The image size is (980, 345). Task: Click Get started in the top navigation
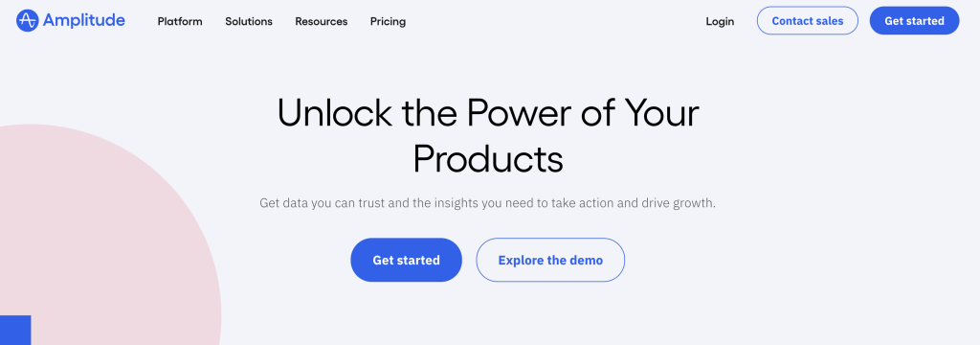914,21
